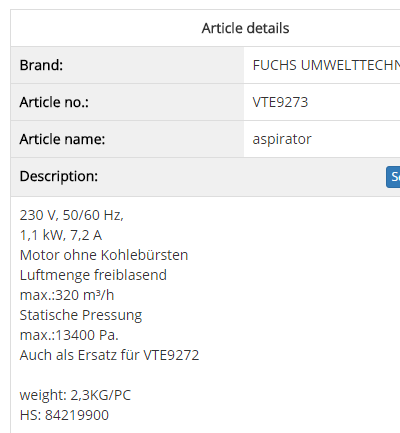Click the HS: 84219900 code line
Viewport: 400px width, 433px height.
(64, 415)
